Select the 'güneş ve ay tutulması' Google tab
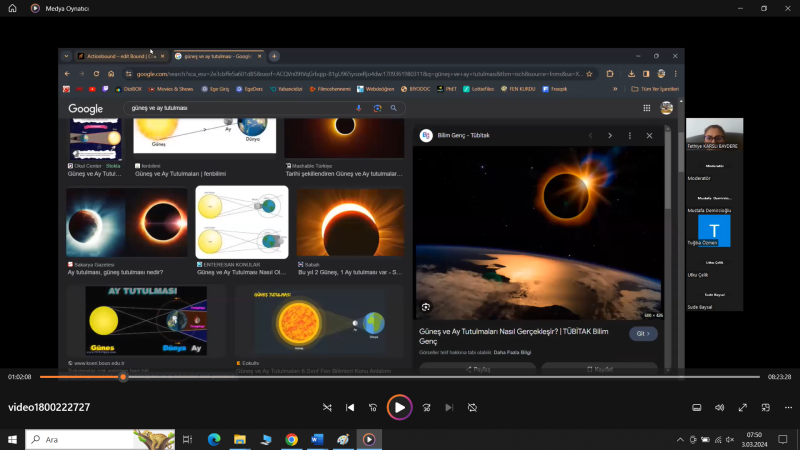 [218, 56]
